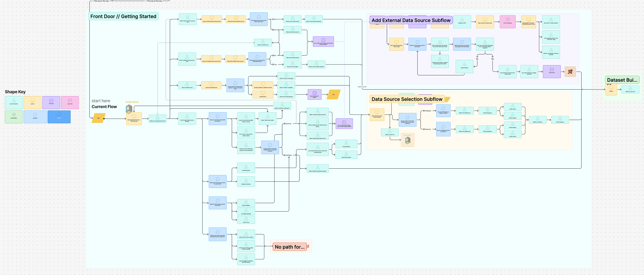This screenshot has height=275, width=644.
Task: Click the 'Uploads a CSV' user interaction node
Action: (462, 22)
